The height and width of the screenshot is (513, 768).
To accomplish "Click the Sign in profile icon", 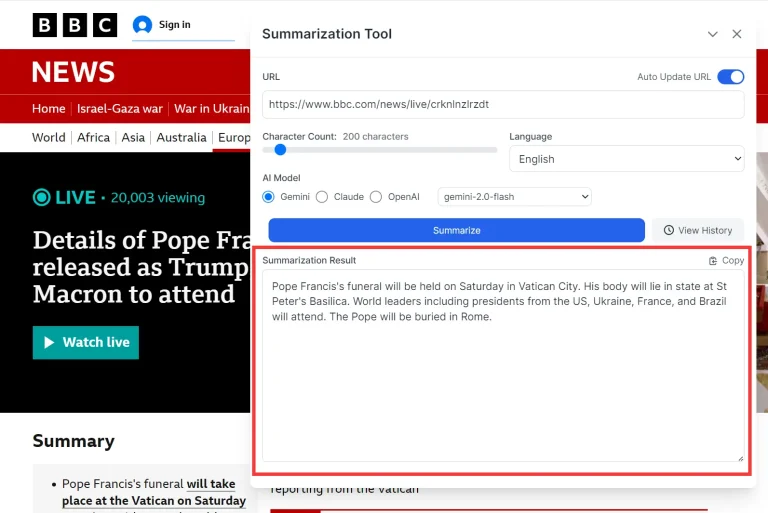I will click(x=143, y=24).
